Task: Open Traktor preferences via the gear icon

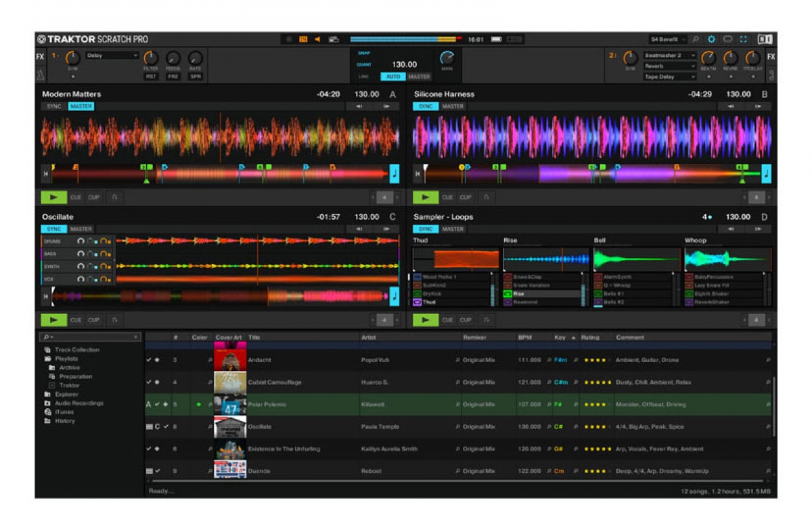Action: point(711,39)
